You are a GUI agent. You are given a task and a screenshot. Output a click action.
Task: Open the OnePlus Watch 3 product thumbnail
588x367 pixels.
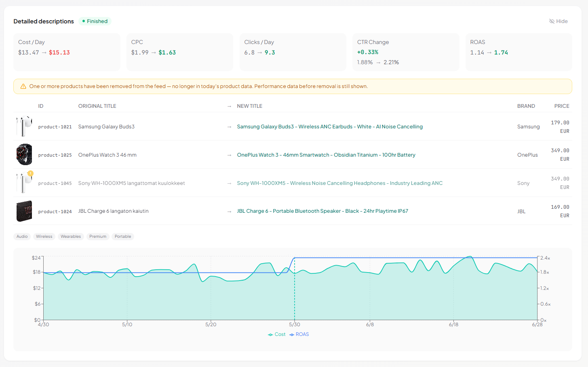[x=24, y=155]
